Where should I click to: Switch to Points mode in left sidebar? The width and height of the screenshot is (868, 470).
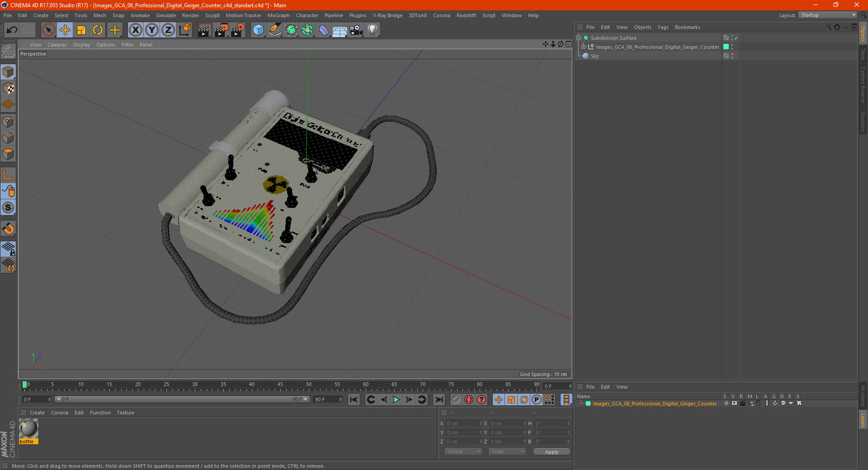click(8, 121)
